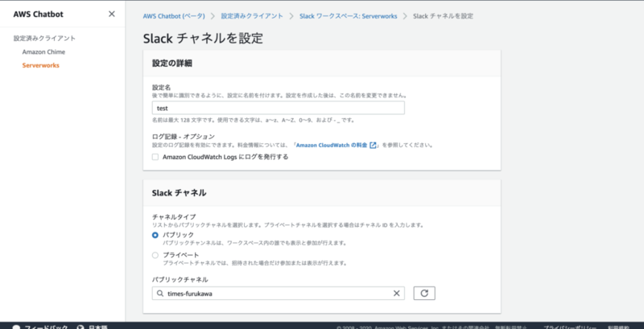644x329 pixels.
Task: Enable publishing logs to Amazon CloudWatch Logs
Action: click(x=155, y=157)
